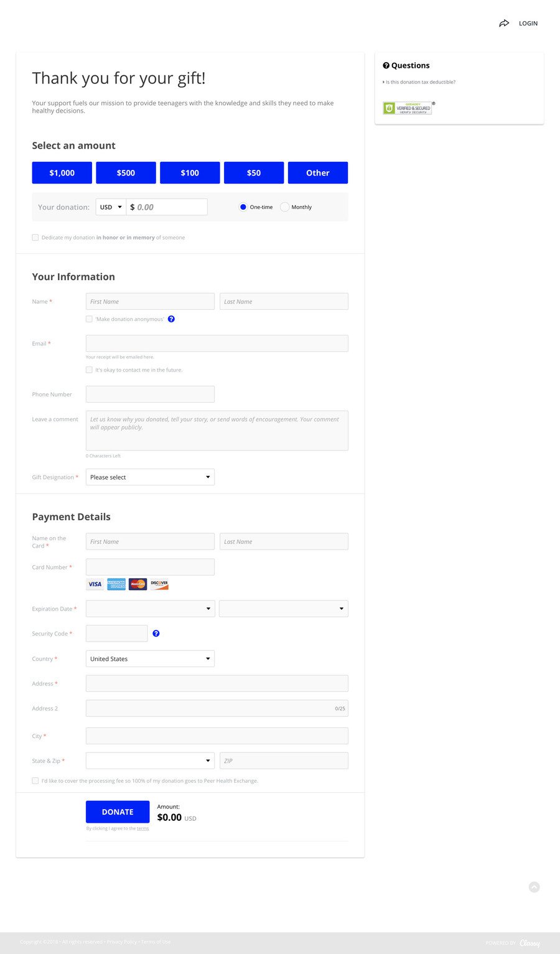Click the Phone Number input field
Screen dimensions: 560x954
click(150, 394)
